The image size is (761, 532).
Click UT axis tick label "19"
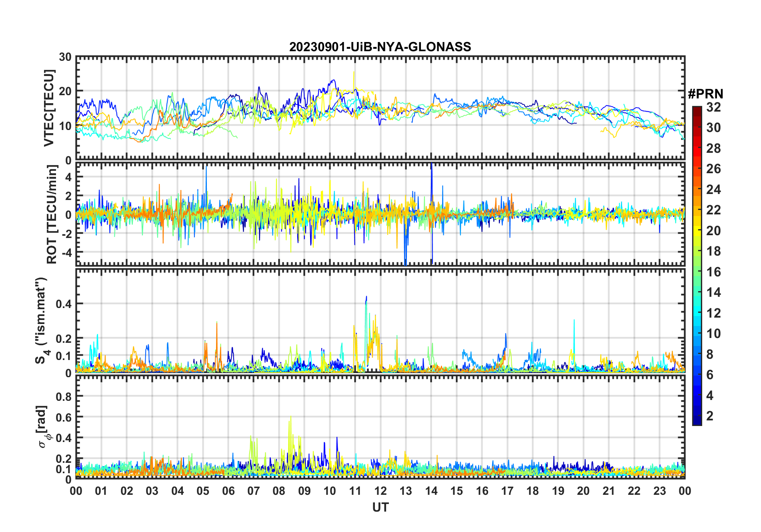click(558, 491)
